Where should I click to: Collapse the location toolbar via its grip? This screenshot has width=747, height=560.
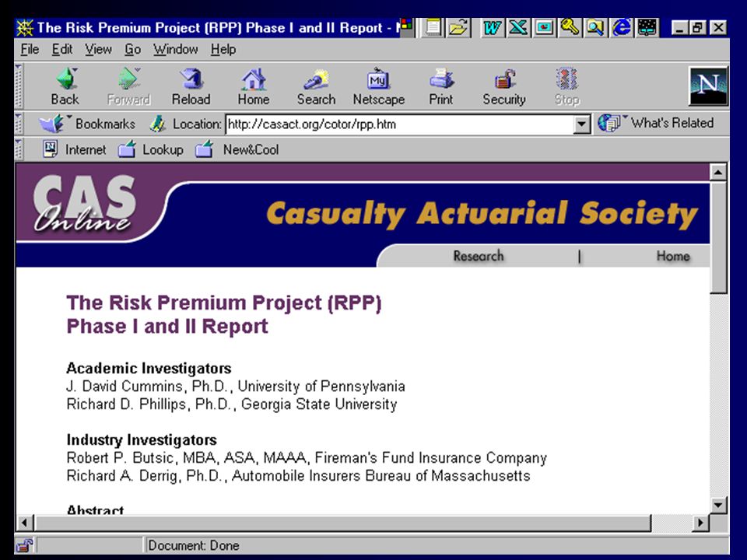[19, 124]
